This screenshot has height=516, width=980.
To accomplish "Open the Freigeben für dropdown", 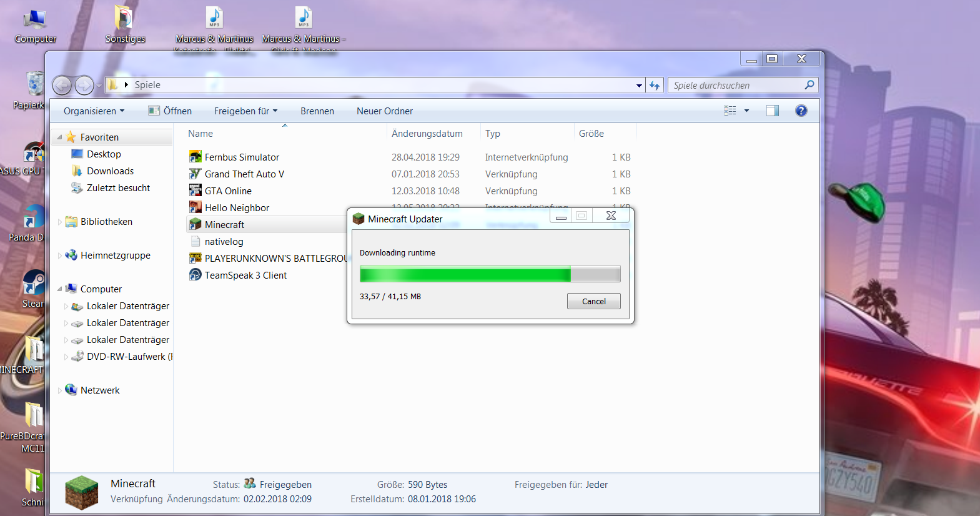I will (x=245, y=111).
